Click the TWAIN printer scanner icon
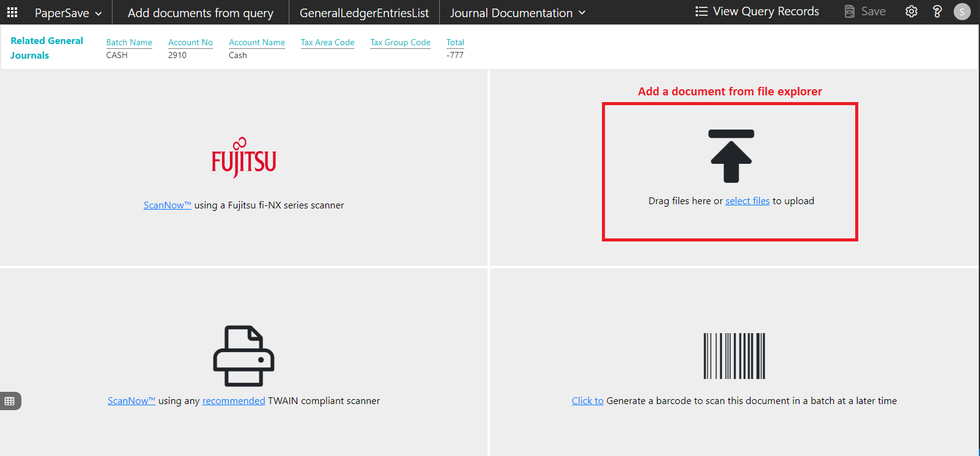 [x=243, y=356]
